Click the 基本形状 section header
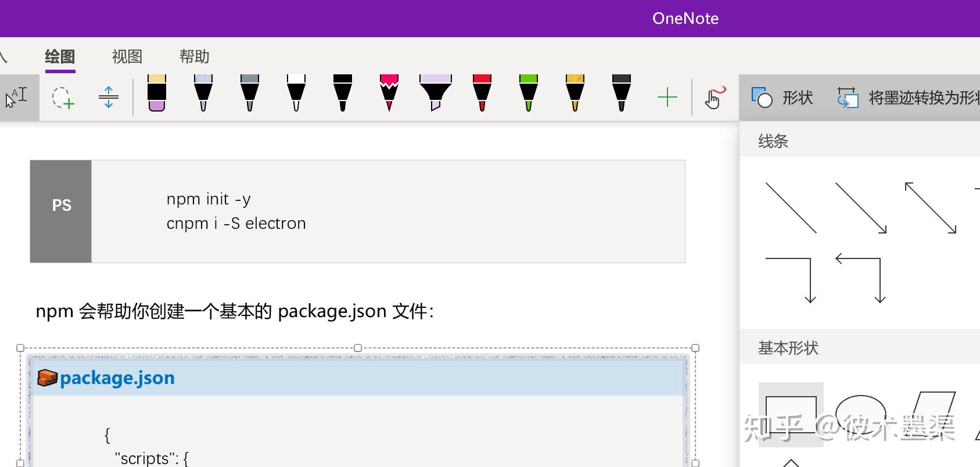Viewport: 980px width, 467px height. tap(788, 348)
